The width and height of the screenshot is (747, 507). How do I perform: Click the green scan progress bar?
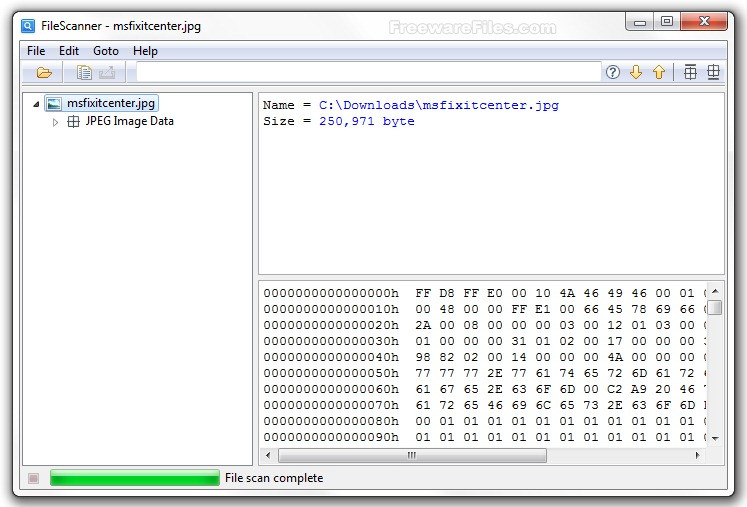pos(135,478)
